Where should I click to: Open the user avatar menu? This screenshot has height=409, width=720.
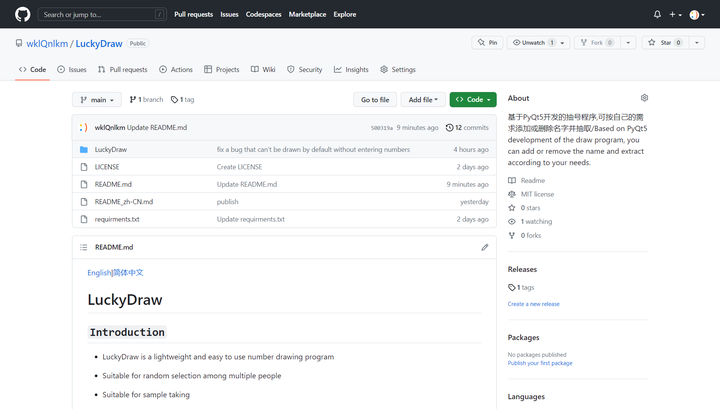696,15
